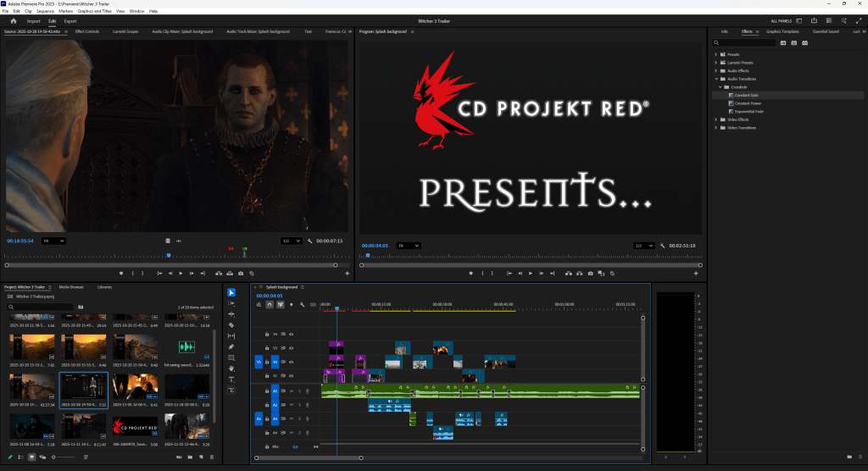
Task: Click the Export Frame camera in Program monitor
Action: 591,274
